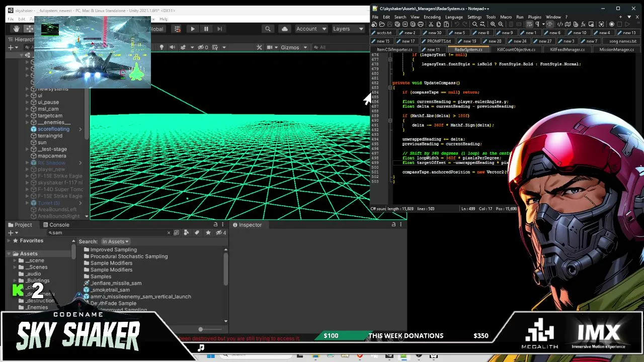Open folder icon in Notepad++ toolbar
This screenshot has height=362, width=644.
pos(381,25)
